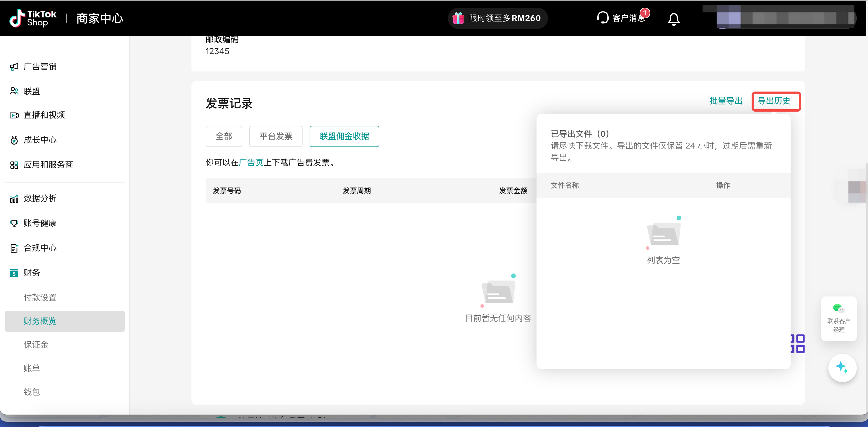Select the 平台发票 filter
868x427 pixels.
pyautogui.click(x=276, y=136)
